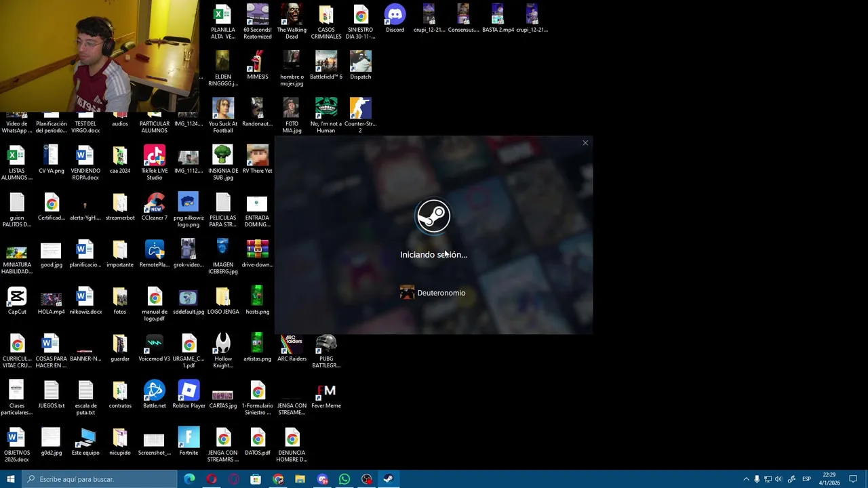Close the Steam sign-in window
The image size is (868, 488).
[585, 143]
